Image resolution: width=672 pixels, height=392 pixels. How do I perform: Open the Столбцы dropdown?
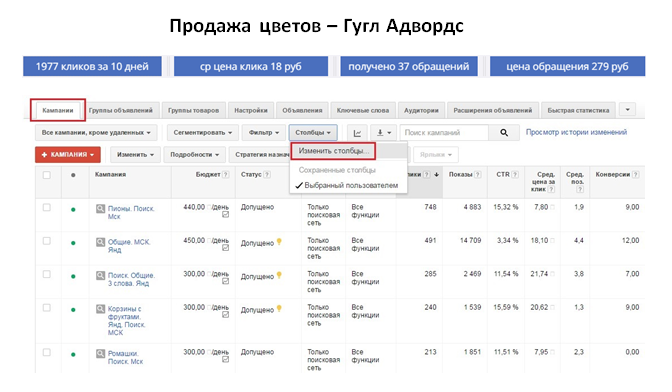click(313, 133)
